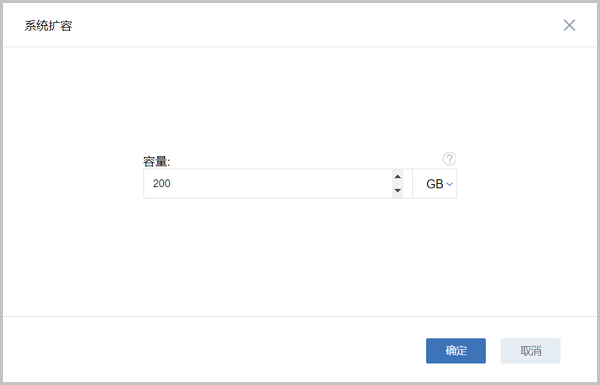The image size is (600, 385).
Task: Click the 确定 button
Action: click(456, 351)
